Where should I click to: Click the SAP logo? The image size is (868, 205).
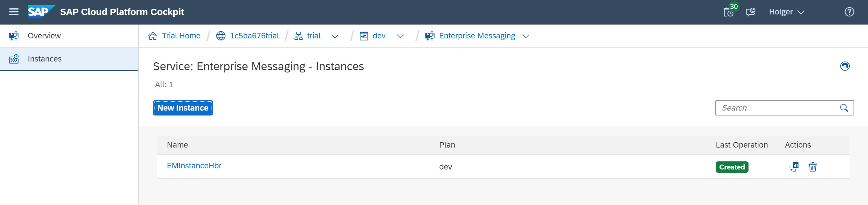41,12
